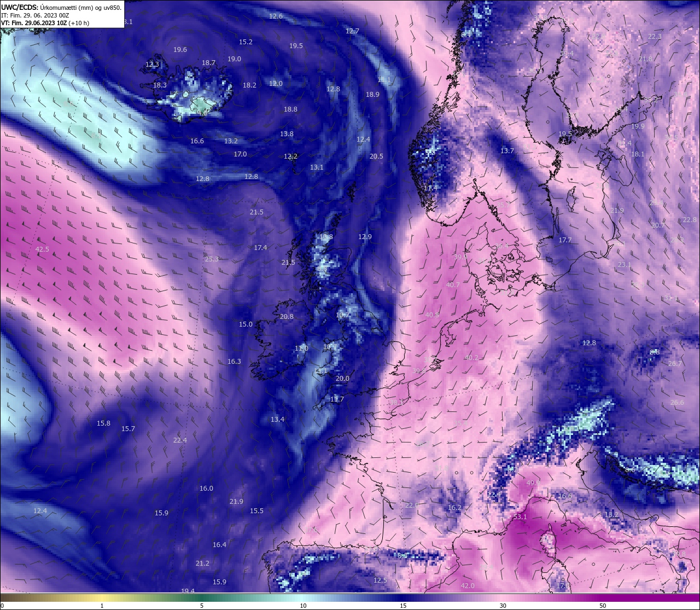Click the 12.3 value on western Iceland

[152, 65]
